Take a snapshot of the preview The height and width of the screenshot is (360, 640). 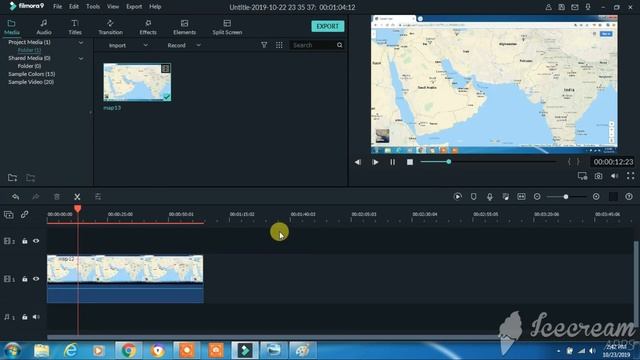click(x=598, y=176)
